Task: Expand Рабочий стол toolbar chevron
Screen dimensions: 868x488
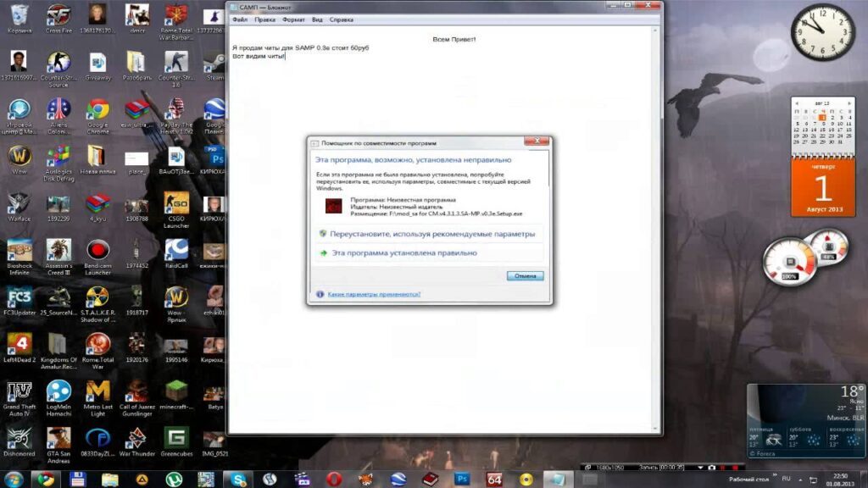Action: [775, 476]
